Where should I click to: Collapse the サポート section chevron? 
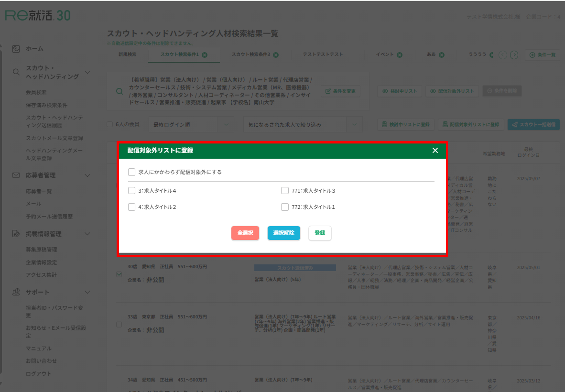point(87,292)
